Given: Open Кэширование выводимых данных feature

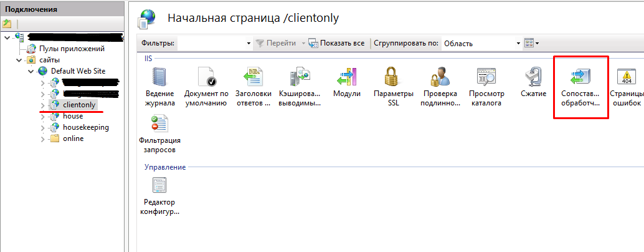Looking at the screenshot, I should (300, 87).
